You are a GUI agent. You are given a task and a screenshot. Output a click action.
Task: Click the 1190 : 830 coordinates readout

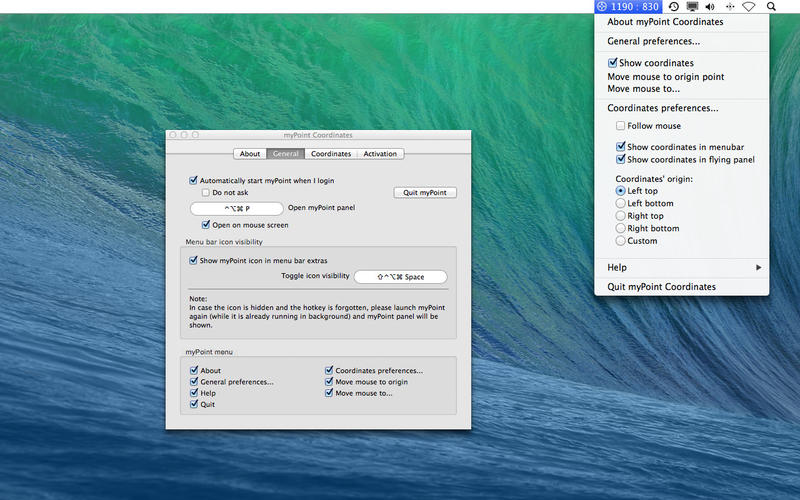pos(634,7)
